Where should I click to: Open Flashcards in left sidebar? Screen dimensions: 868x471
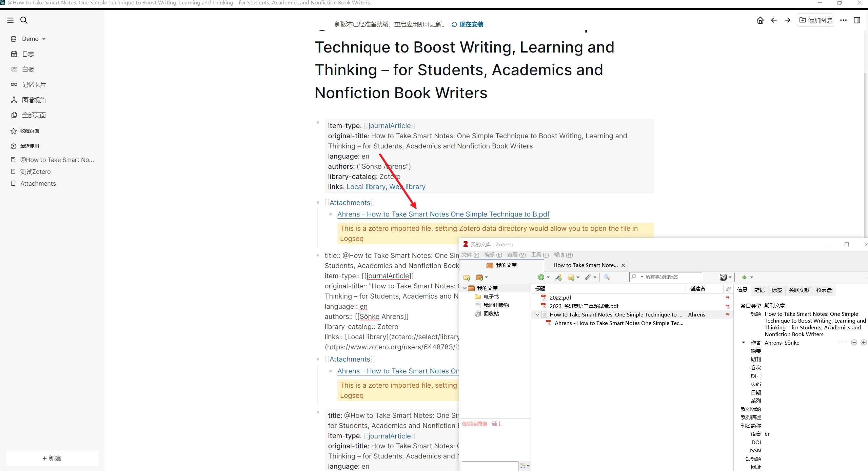click(34, 85)
